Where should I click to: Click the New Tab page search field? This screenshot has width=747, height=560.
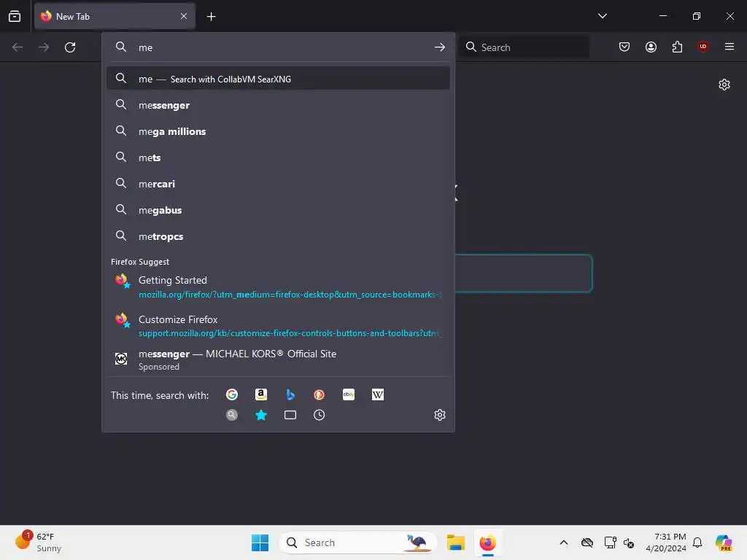pyautogui.click(x=523, y=273)
